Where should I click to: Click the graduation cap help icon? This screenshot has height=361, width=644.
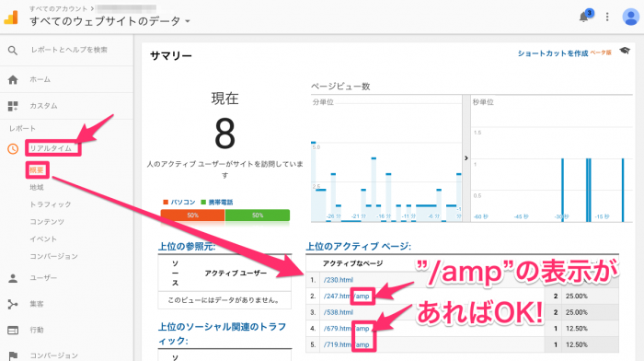pos(625,51)
